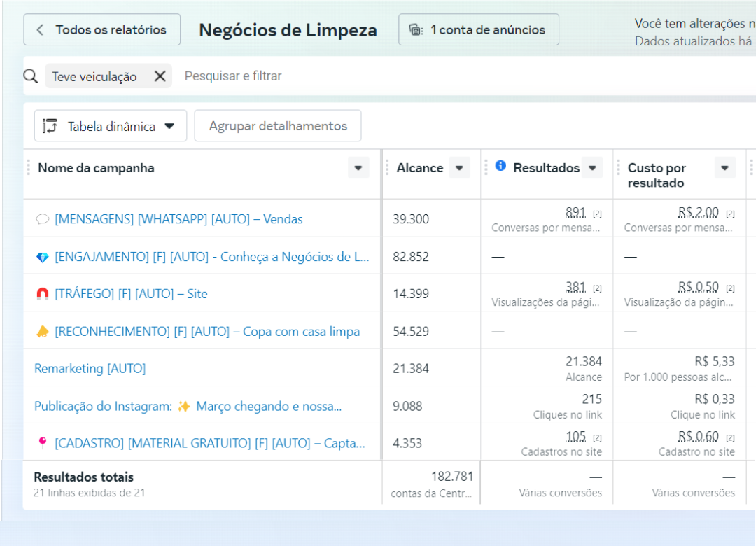Click drag handle beside Custo por resultado

tap(617, 168)
